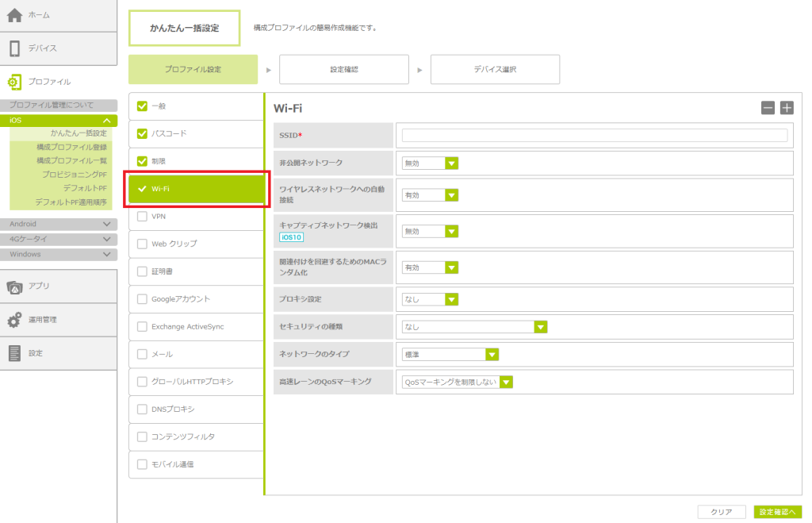This screenshot has width=812, height=523.
Task: Open the Device phone icon section
Action: [14, 48]
